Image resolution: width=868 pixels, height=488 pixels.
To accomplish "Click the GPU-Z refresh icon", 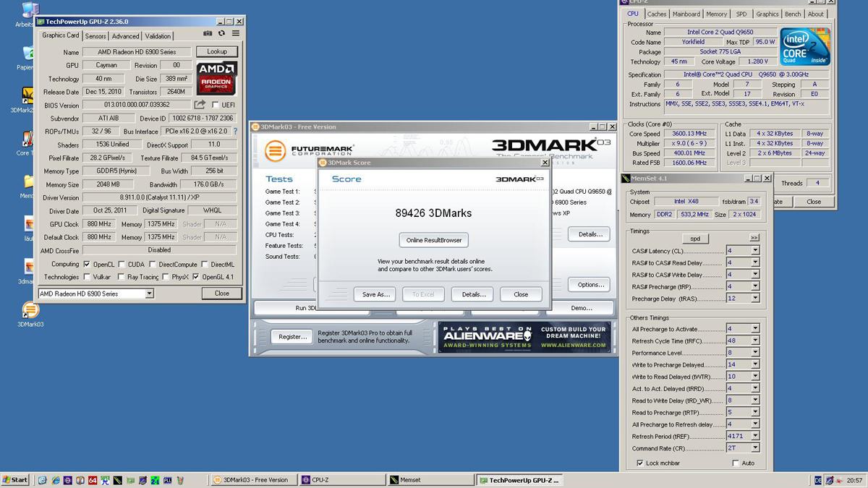I will click(x=221, y=33).
